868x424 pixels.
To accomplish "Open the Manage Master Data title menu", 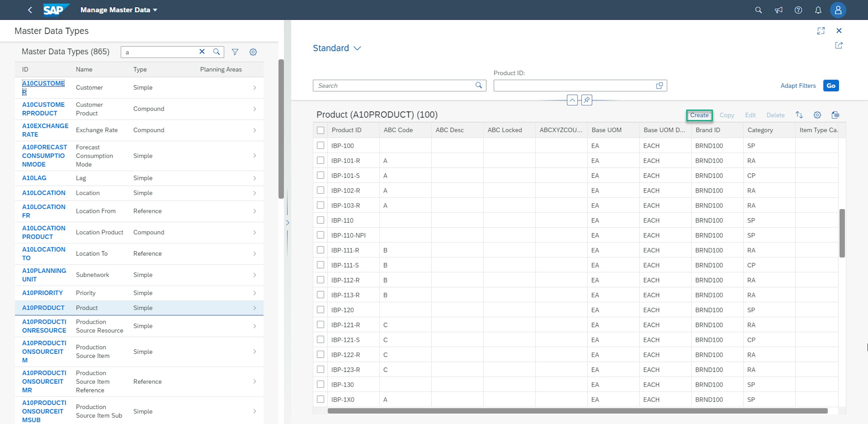I will click(119, 10).
